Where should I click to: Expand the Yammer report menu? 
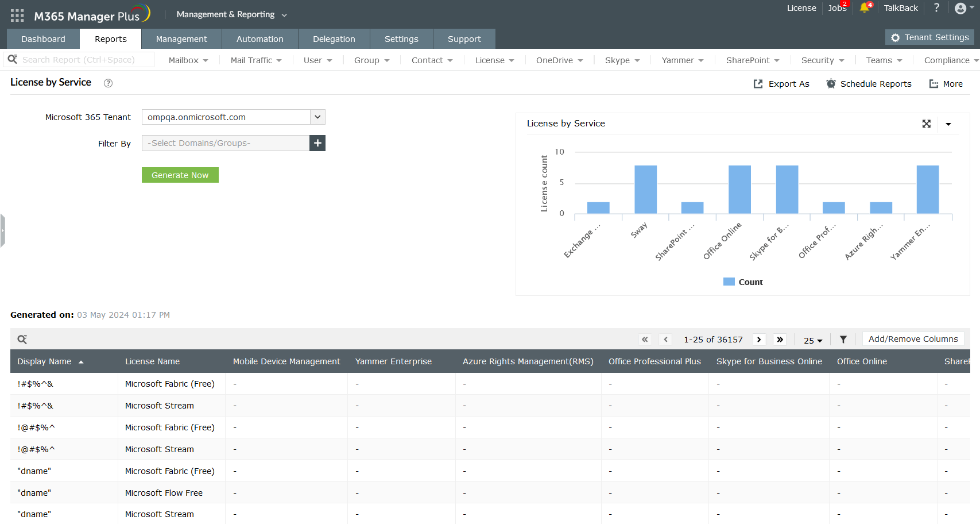click(x=683, y=60)
